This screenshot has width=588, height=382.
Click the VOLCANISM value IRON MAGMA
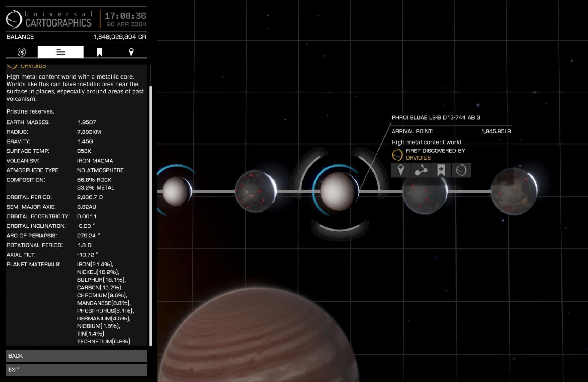95,161
